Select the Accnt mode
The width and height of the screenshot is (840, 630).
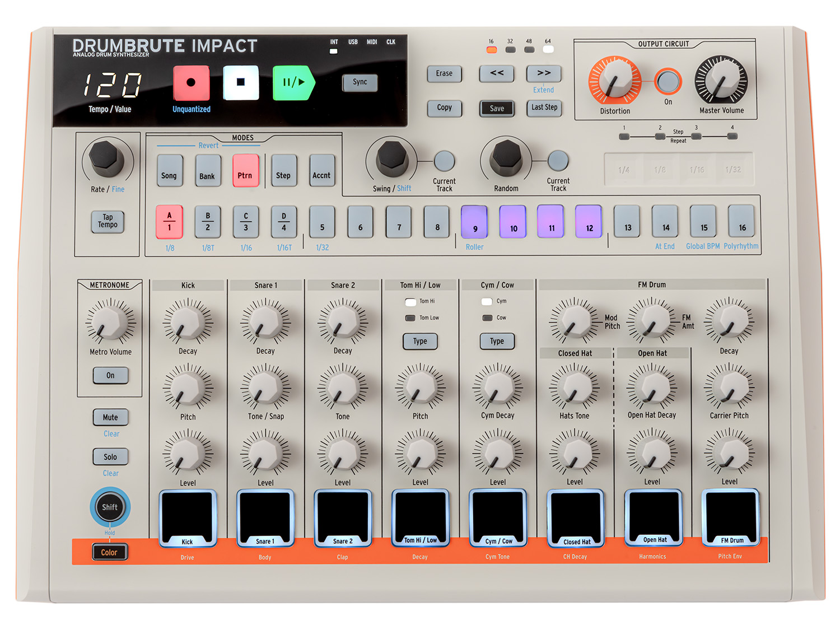pos(321,170)
